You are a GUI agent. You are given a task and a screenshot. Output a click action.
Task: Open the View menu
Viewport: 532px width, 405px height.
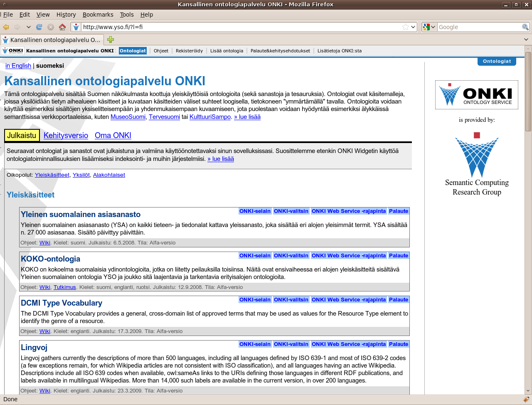[43, 15]
